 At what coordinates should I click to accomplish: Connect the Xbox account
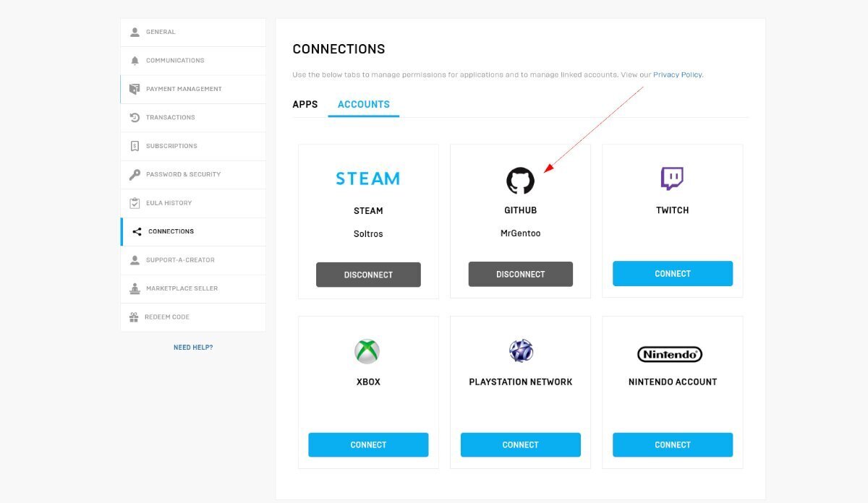368,445
